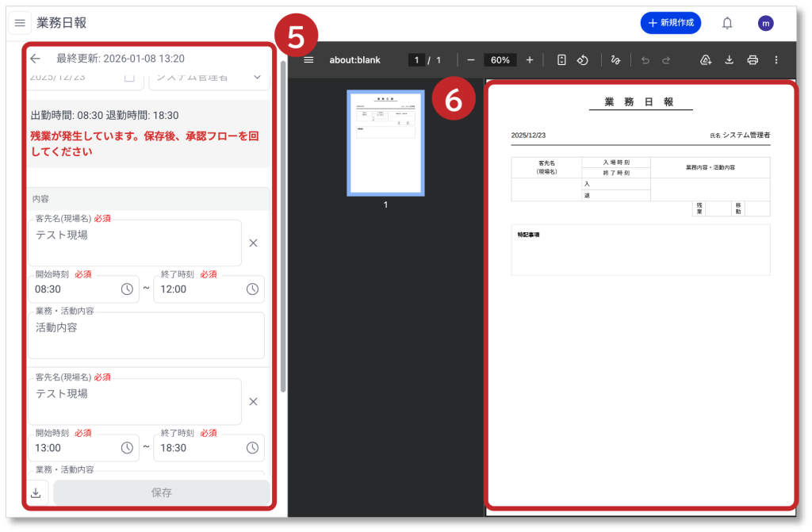
Task: Print the PDF document
Action: point(753,60)
